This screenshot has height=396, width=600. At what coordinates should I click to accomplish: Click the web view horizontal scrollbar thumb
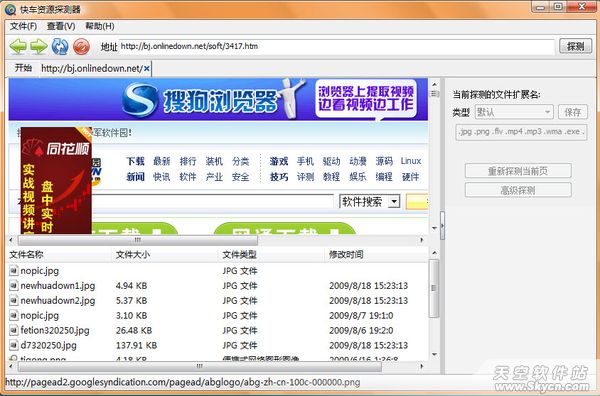138,240
